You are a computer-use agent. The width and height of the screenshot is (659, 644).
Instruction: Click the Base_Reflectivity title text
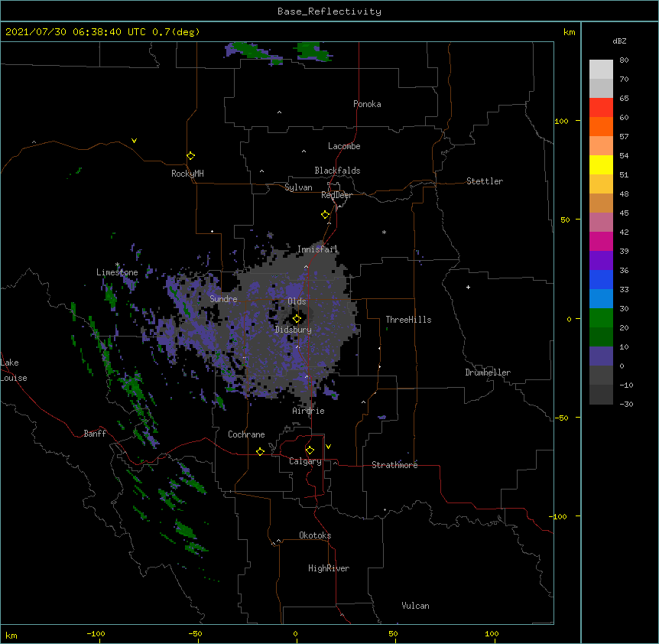(329, 11)
